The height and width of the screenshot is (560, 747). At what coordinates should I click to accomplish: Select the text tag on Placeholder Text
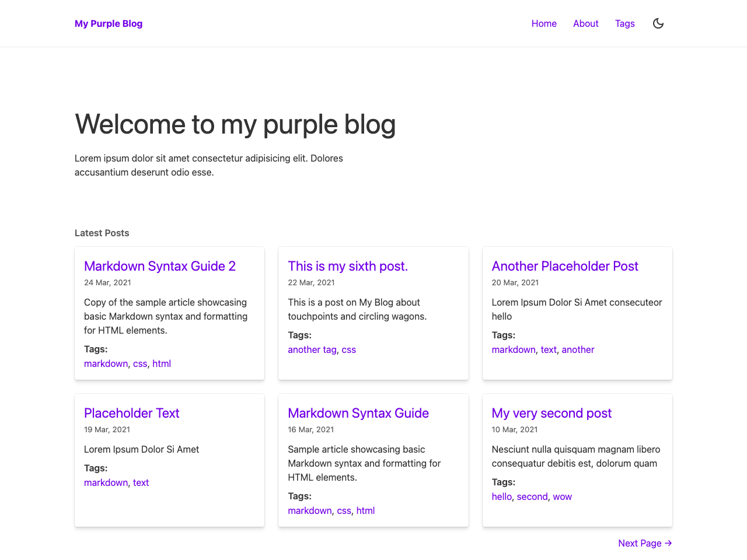[141, 482]
